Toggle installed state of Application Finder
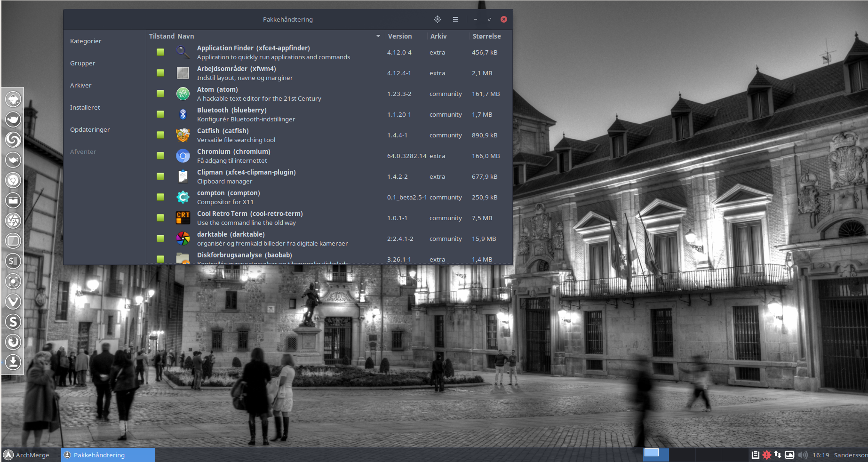This screenshot has height=462, width=868. [160, 52]
